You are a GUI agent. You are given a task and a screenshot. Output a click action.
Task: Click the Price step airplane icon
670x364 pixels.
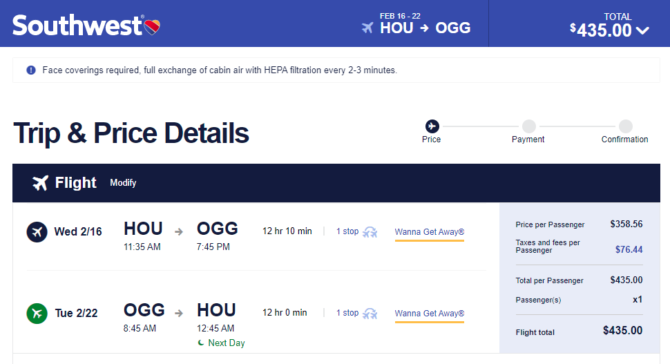coord(432,126)
